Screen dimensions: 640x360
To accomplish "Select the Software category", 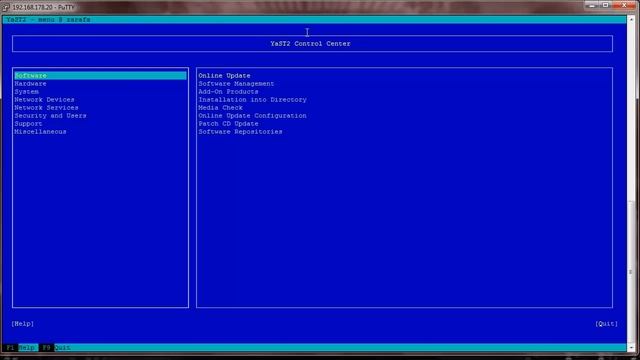I will pos(100,76).
